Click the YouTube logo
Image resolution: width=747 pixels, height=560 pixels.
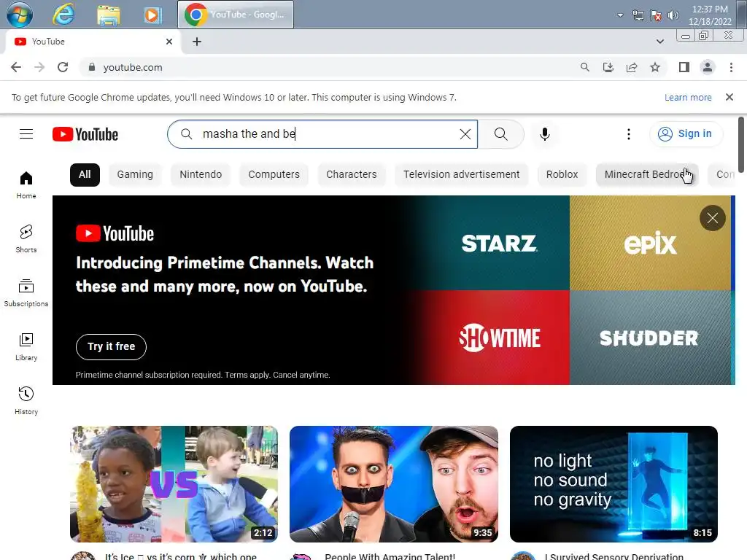click(x=85, y=134)
